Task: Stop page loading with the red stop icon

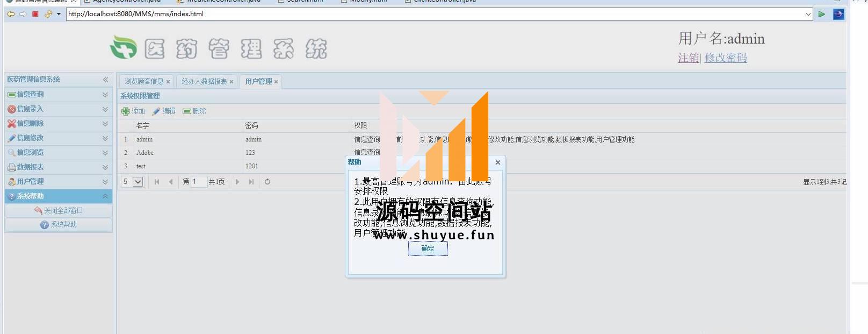Action: coord(35,14)
